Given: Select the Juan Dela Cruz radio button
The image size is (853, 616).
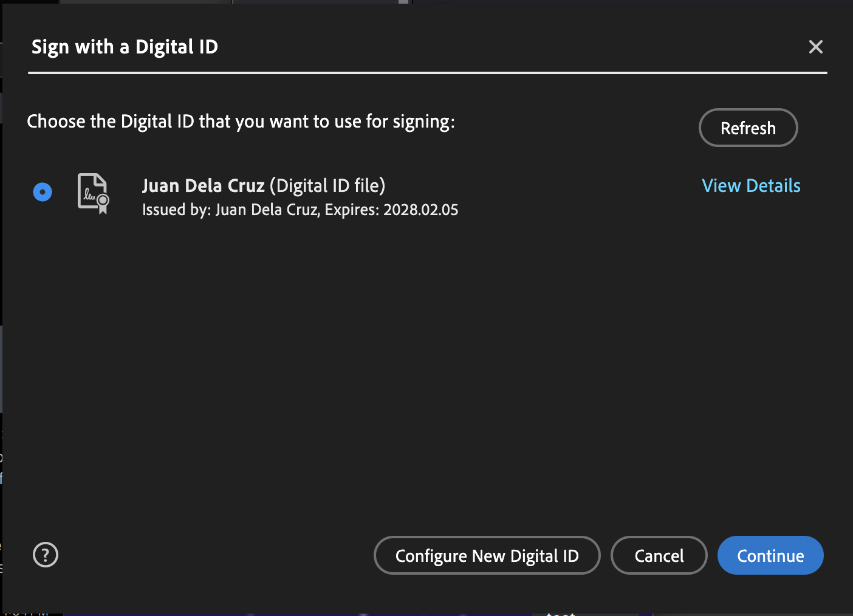Looking at the screenshot, I should [43, 192].
